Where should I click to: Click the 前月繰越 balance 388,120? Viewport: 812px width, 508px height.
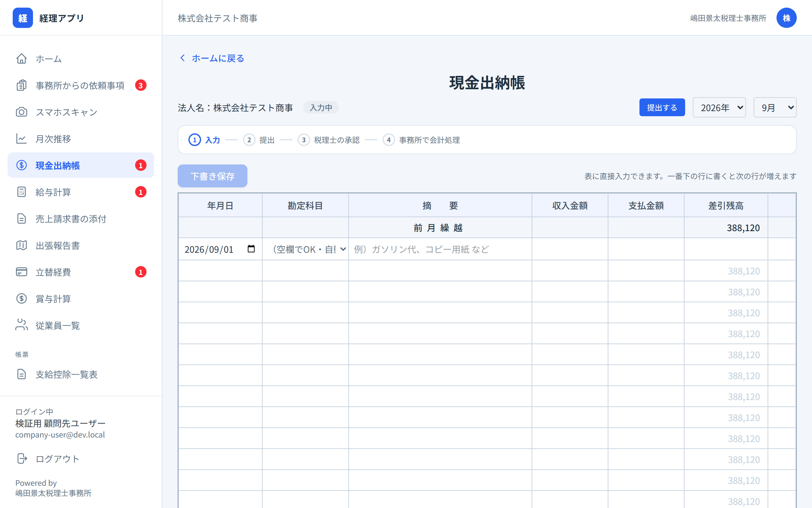click(743, 228)
